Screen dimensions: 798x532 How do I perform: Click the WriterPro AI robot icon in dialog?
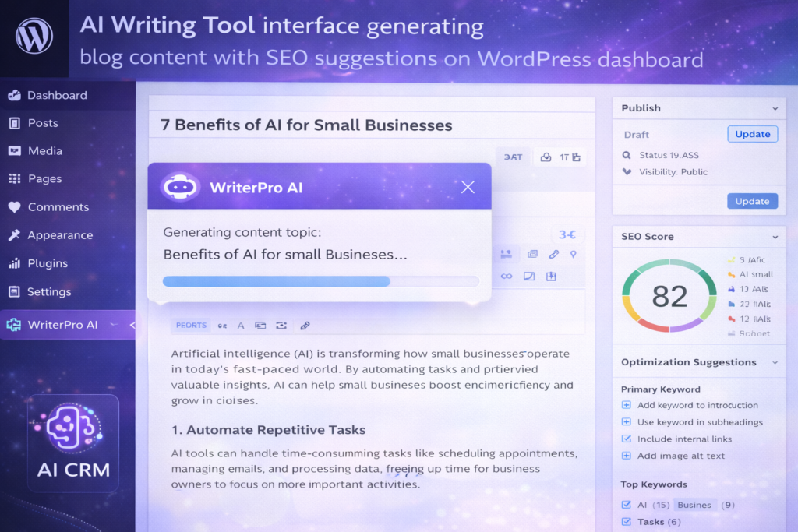(180, 187)
